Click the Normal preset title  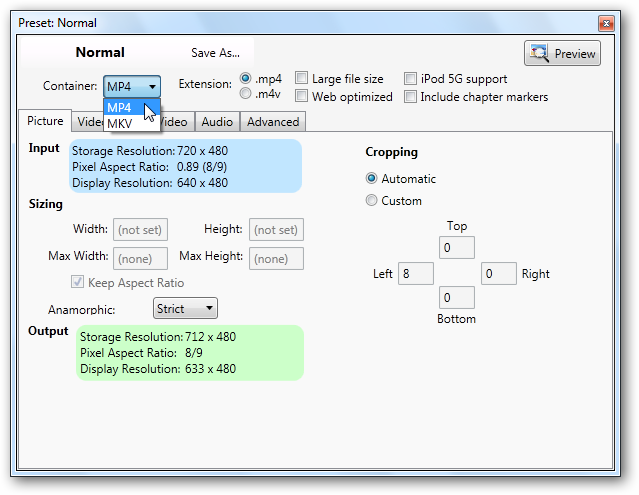coord(100,52)
